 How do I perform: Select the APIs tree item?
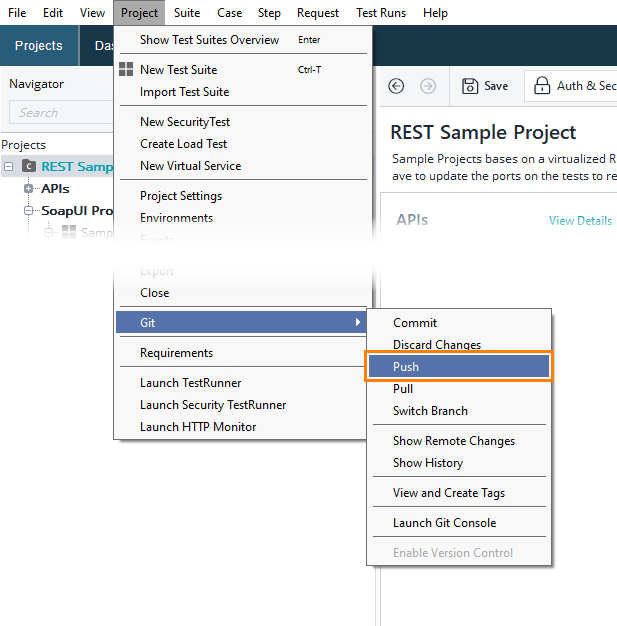55,188
